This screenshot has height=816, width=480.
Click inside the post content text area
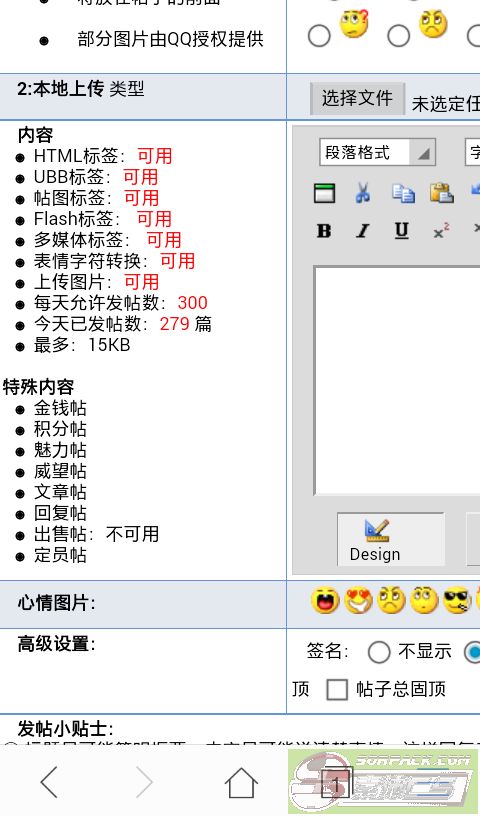398,380
